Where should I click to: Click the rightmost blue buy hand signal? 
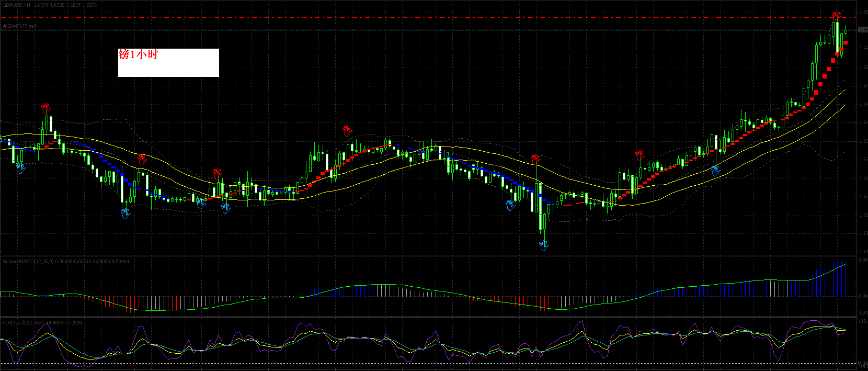tap(715, 171)
